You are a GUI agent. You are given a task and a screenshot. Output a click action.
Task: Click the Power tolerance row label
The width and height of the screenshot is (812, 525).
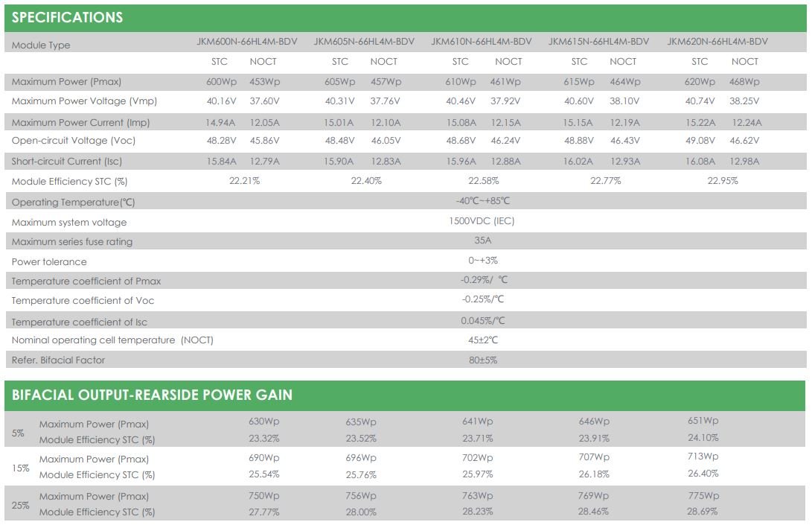(x=49, y=261)
